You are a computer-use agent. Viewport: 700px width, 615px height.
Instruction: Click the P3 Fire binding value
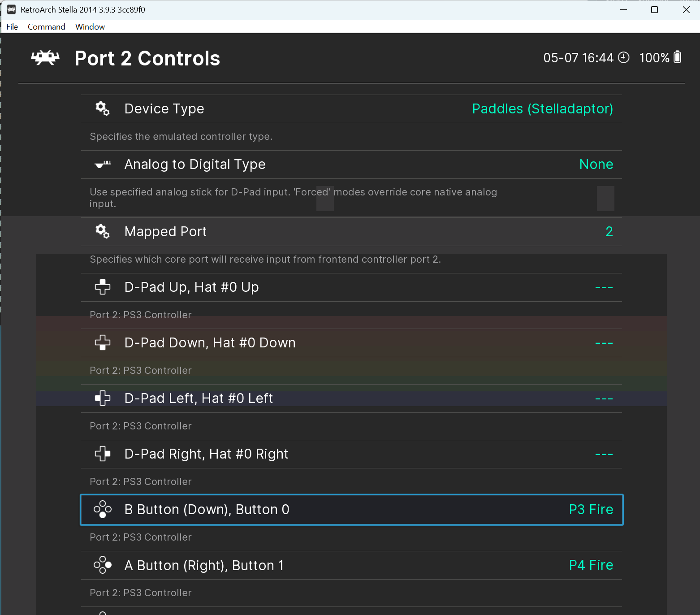coord(591,510)
